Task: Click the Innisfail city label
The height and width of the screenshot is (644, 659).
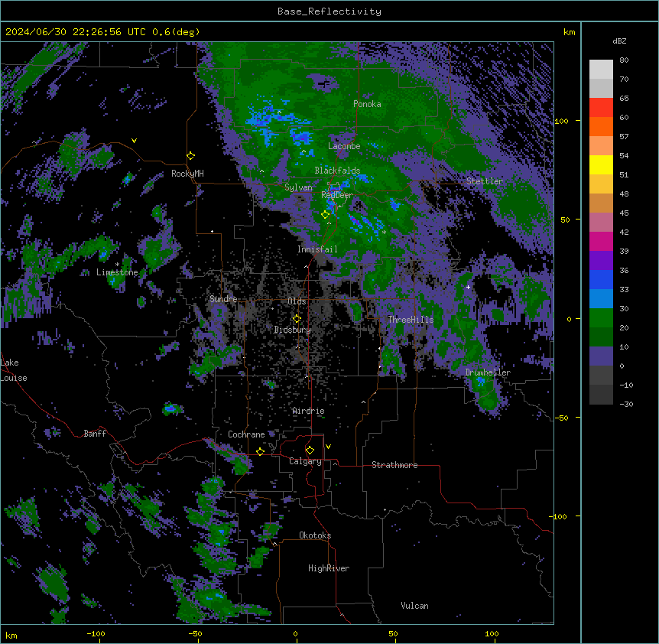Action: pos(317,249)
